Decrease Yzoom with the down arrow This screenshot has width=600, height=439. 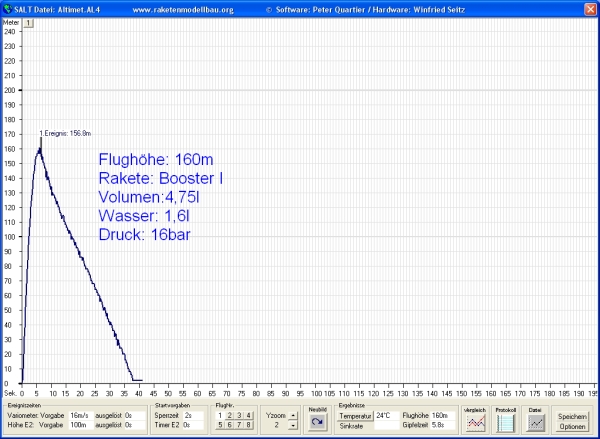(292, 426)
